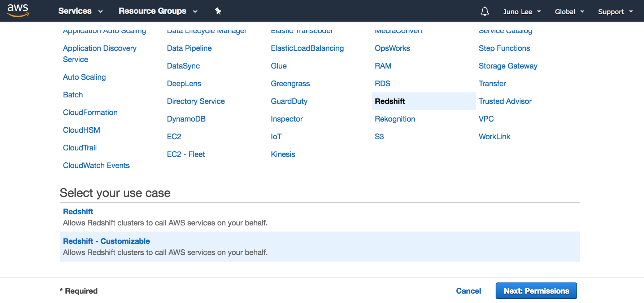Select the Batch service link
This screenshot has width=644, height=303.
(73, 95)
